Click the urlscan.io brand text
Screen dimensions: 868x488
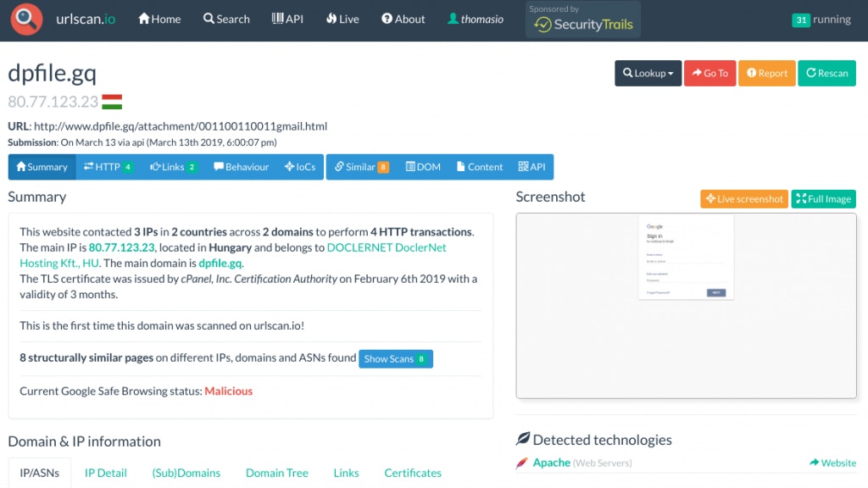click(86, 19)
